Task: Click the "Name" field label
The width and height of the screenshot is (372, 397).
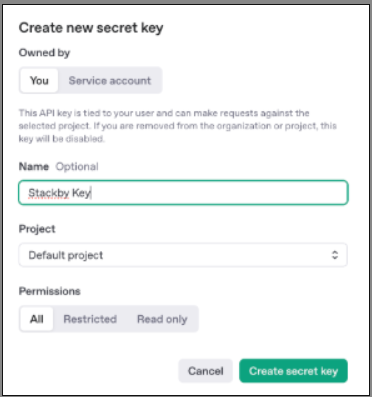Action: tap(34, 166)
